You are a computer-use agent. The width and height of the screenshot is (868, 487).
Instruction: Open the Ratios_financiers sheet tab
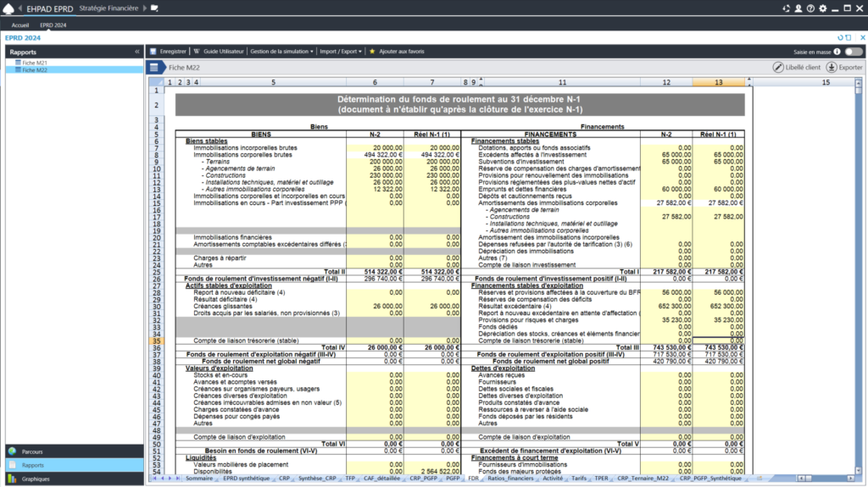[510, 479]
